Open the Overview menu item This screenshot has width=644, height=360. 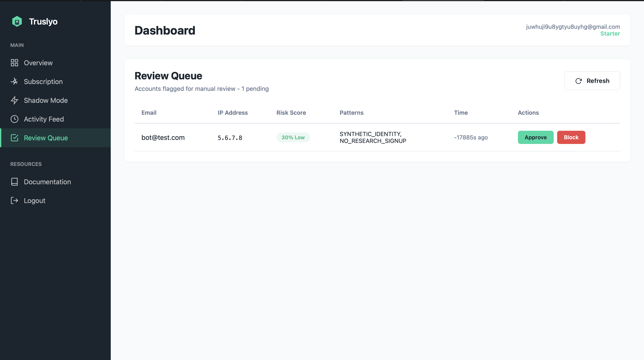coord(38,63)
